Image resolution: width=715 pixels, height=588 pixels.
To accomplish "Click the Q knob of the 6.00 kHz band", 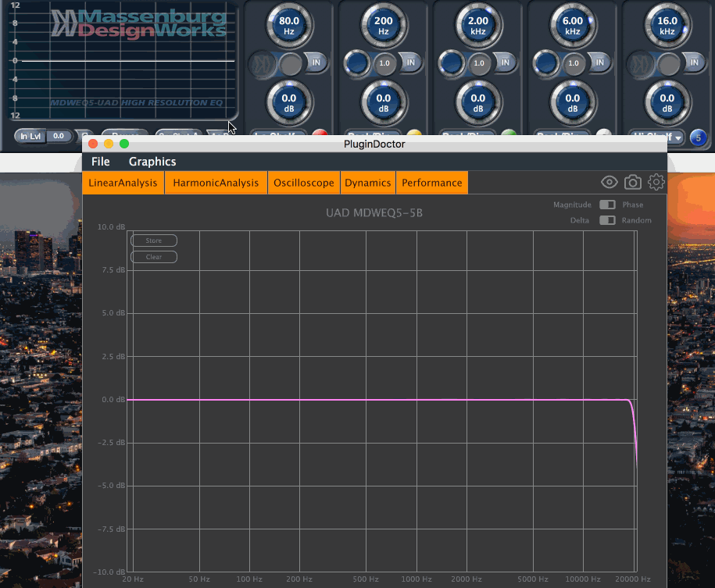I will 546,63.
